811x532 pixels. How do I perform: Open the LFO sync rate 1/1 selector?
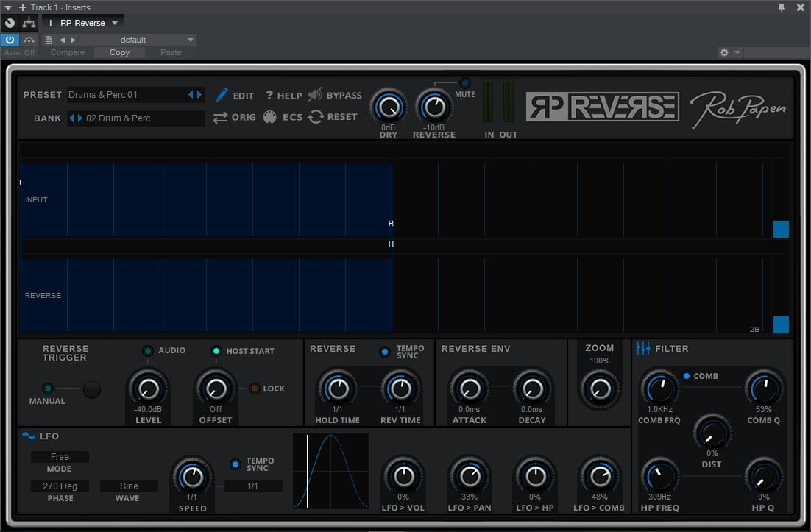pos(253,486)
